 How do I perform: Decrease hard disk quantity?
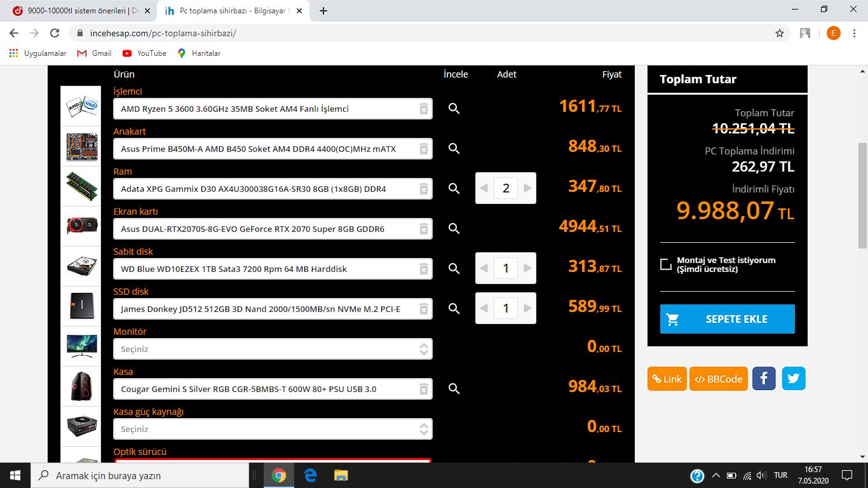pyautogui.click(x=484, y=268)
